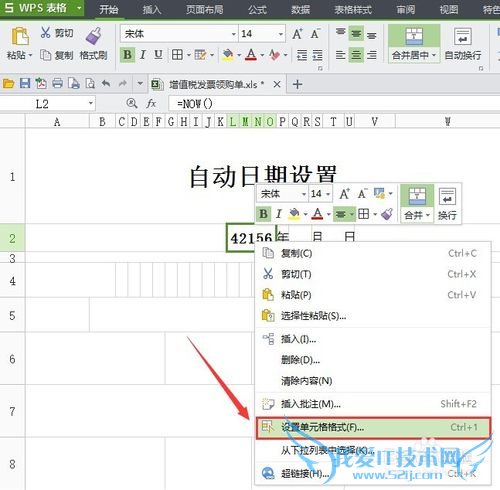Select the Format Painter brush in ribbon
The image size is (500, 490).
pyautogui.click(x=94, y=36)
